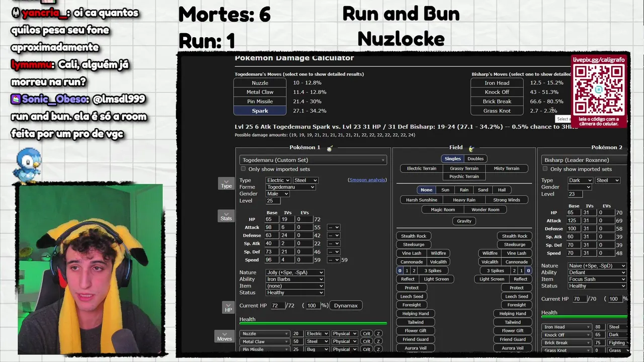Select the Singles format
The height and width of the screenshot is (362, 644).
click(x=452, y=158)
